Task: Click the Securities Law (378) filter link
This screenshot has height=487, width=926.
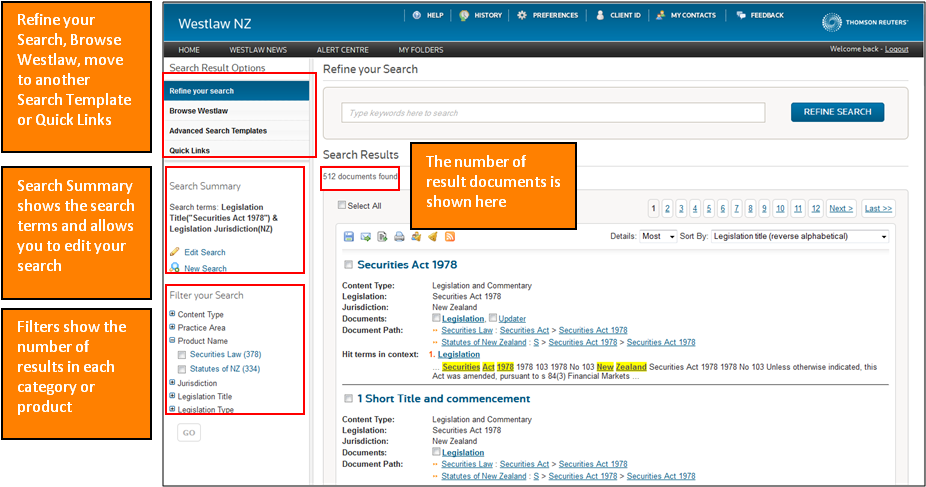Action: [226, 354]
